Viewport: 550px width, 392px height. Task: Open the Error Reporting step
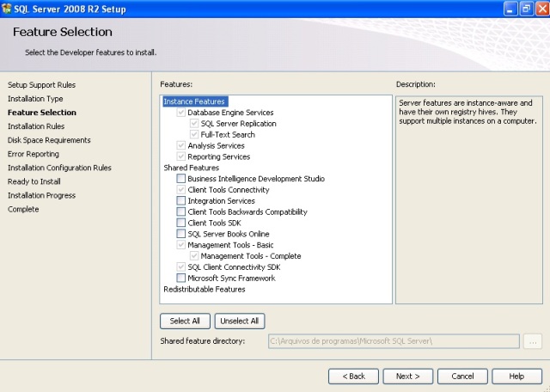coord(34,154)
